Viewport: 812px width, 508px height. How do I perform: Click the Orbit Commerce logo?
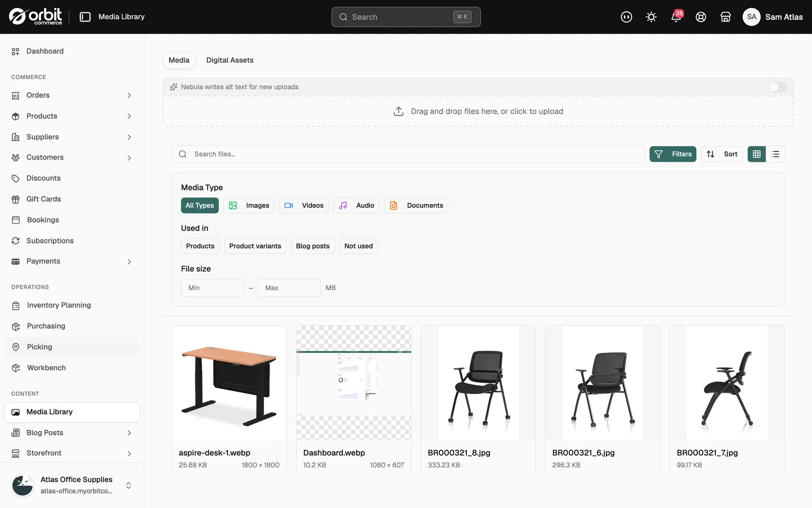[36, 17]
